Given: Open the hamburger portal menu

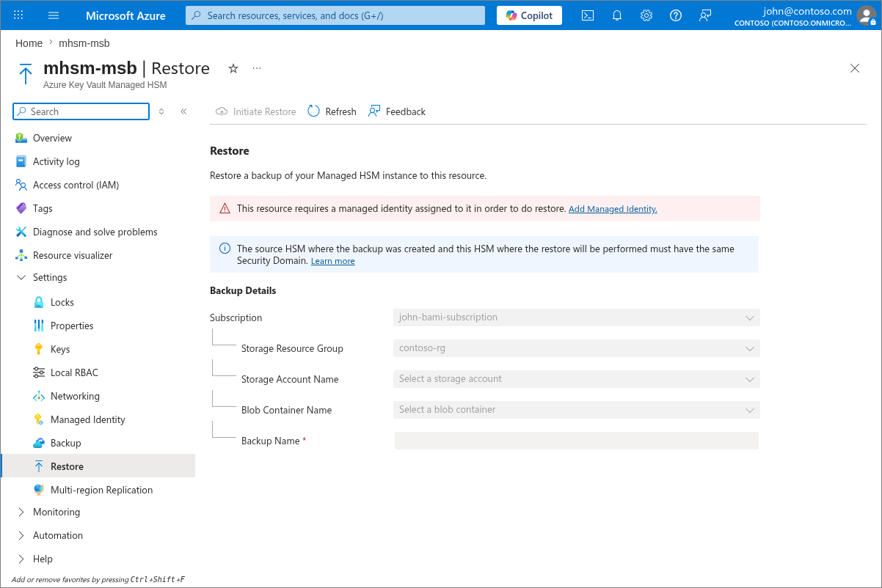Looking at the screenshot, I should [54, 15].
